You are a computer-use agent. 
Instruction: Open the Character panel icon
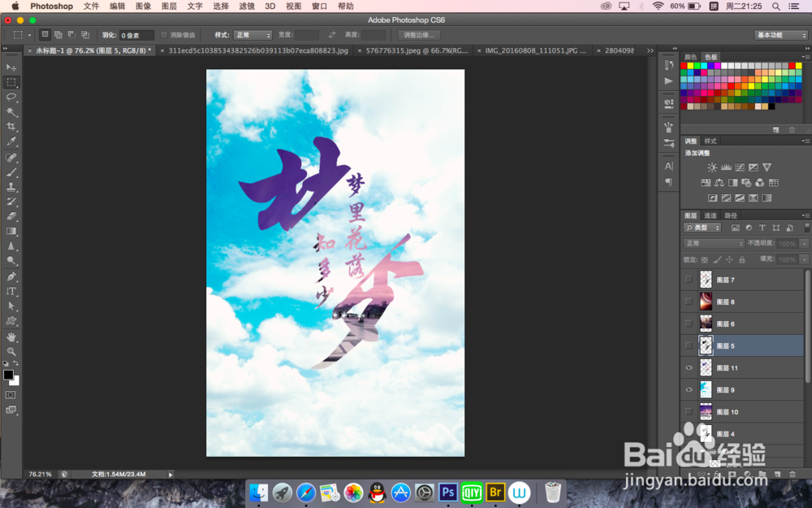[668, 167]
